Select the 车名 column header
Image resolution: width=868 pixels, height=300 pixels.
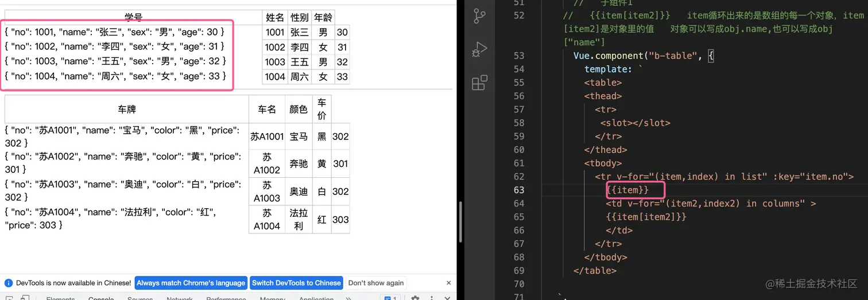[267, 109]
